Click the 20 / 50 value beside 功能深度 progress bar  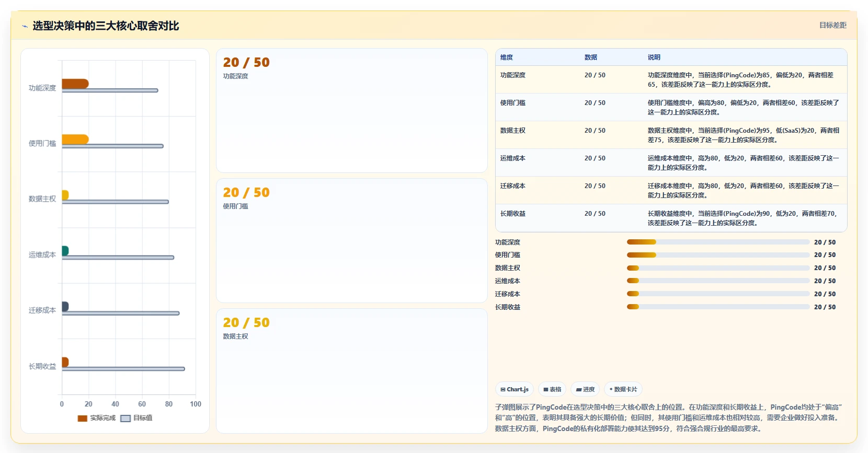(825, 242)
